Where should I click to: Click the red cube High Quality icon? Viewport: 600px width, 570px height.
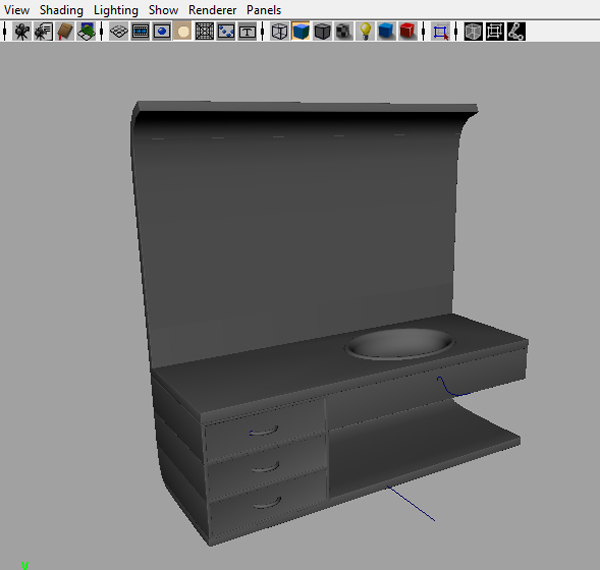[408, 31]
